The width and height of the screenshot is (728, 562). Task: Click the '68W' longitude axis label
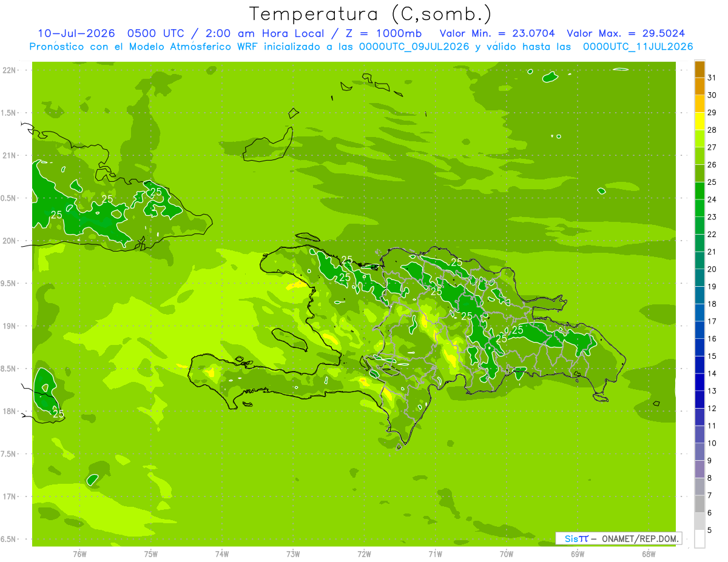(648, 555)
